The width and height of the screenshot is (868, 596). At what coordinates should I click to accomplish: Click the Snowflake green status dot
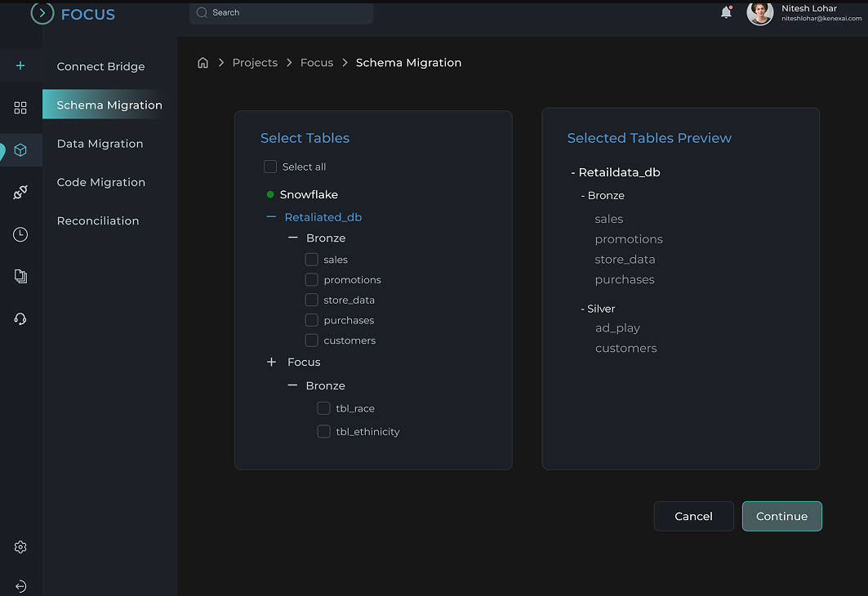(270, 194)
